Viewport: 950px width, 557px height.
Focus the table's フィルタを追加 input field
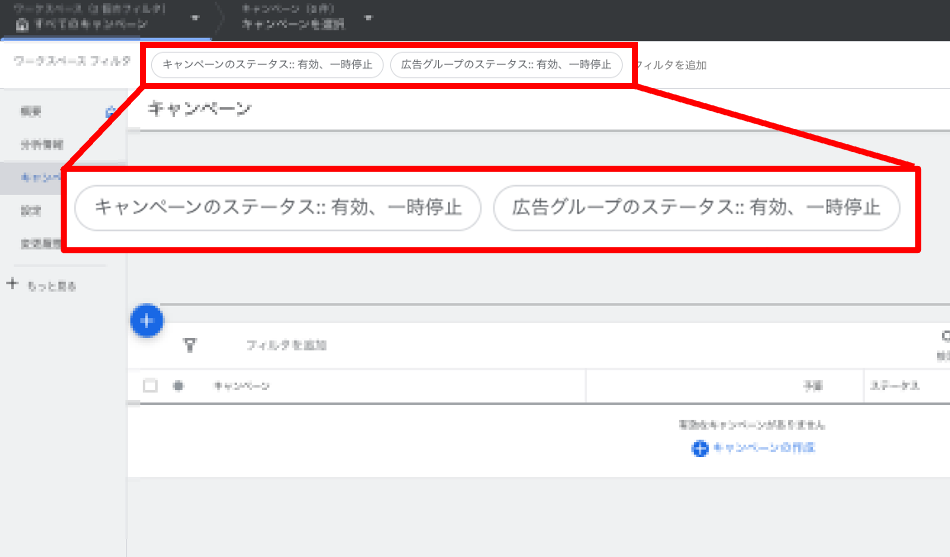click(x=287, y=345)
